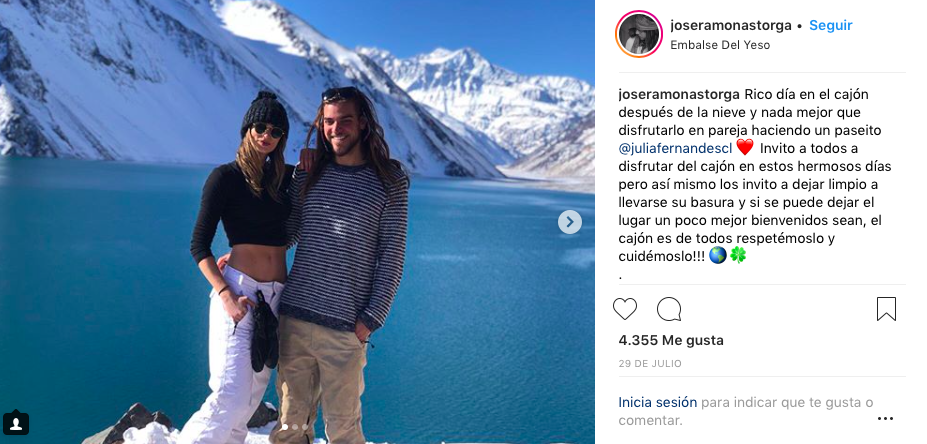Follow the account with Seguir
Viewport: 927px width, 444px height.
coord(831,25)
